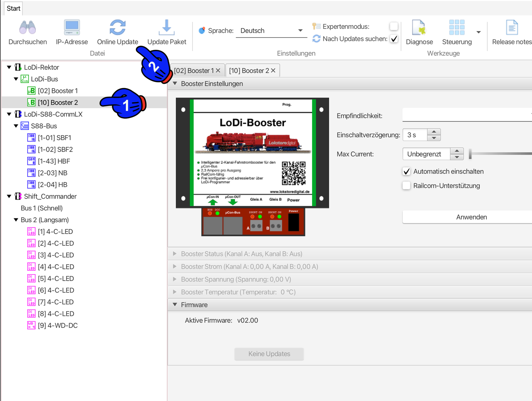Expand the Booster Status section
Screen dimensions: 532x401
(x=175, y=254)
